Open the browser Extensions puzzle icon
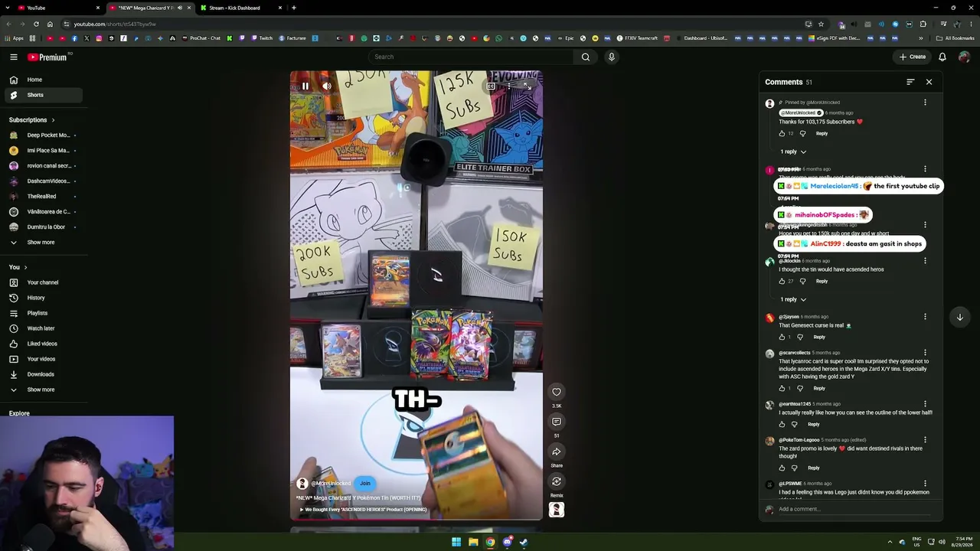The height and width of the screenshot is (551, 980). (923, 24)
